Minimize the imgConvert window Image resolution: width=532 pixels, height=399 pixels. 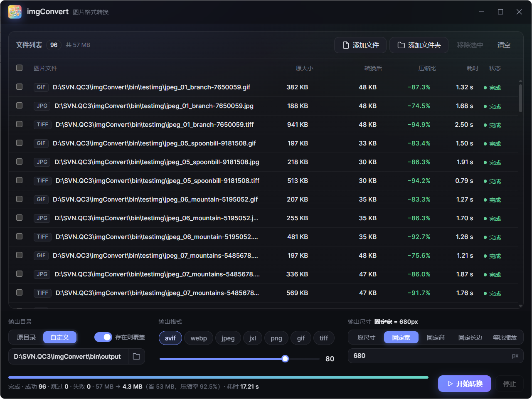482,12
